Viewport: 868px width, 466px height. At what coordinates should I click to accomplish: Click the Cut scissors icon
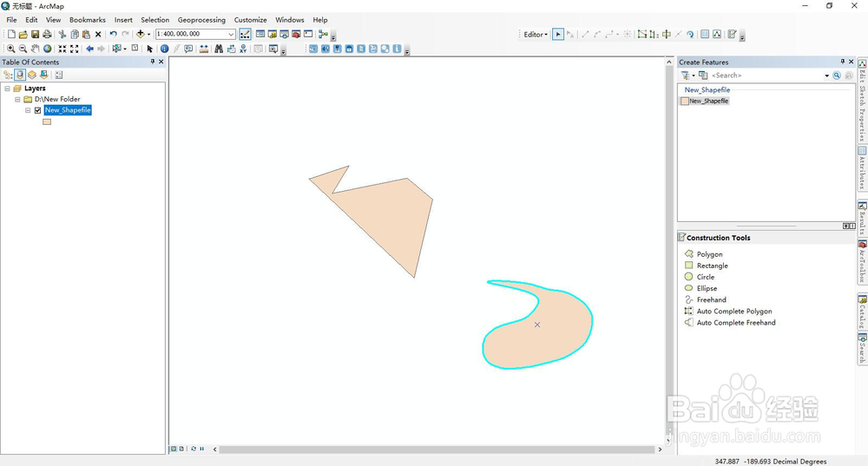[62, 35]
